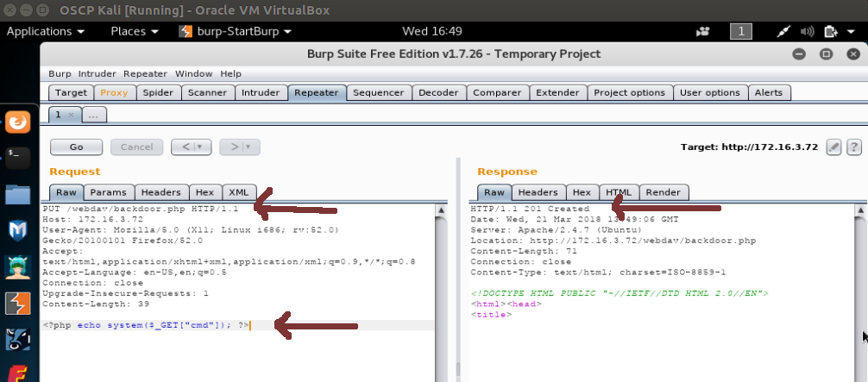Open Firefox from the dock
This screenshot has width=868, height=382.
(18, 122)
